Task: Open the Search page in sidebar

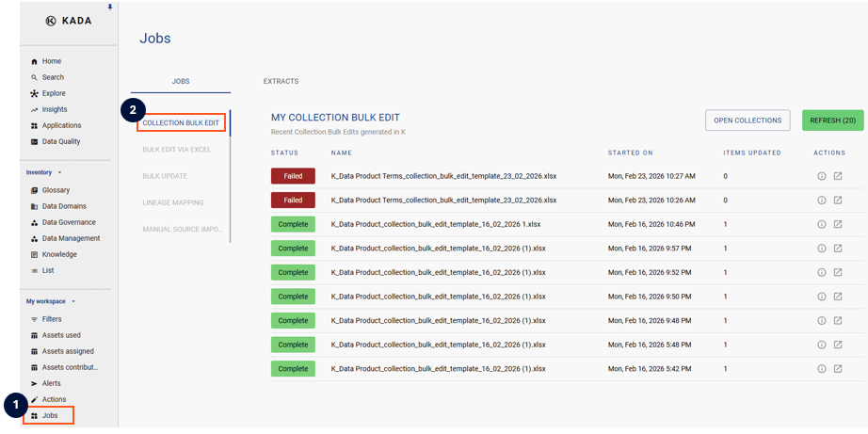Action: click(x=53, y=77)
